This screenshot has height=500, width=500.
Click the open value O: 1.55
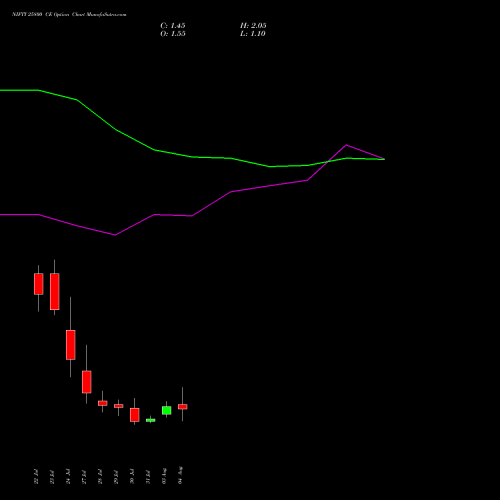[173, 34]
